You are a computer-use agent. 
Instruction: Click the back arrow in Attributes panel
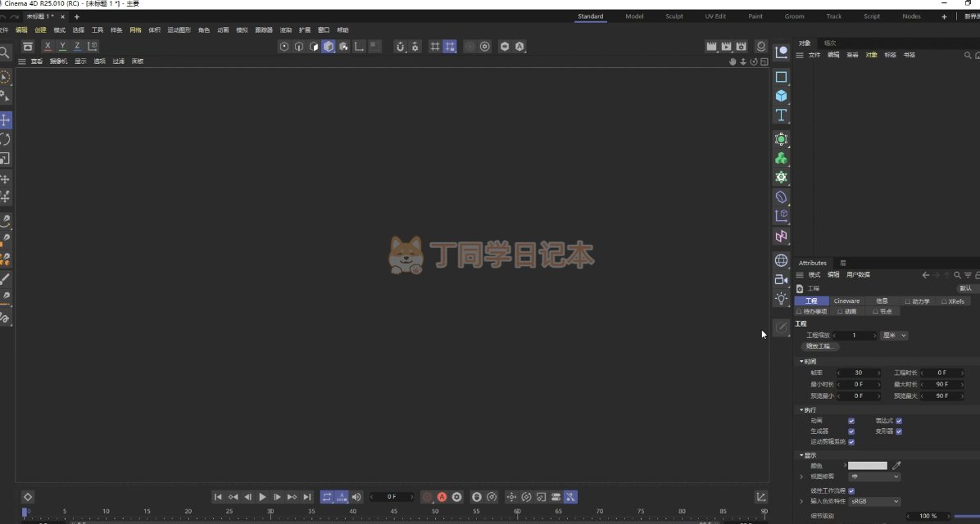(x=926, y=275)
